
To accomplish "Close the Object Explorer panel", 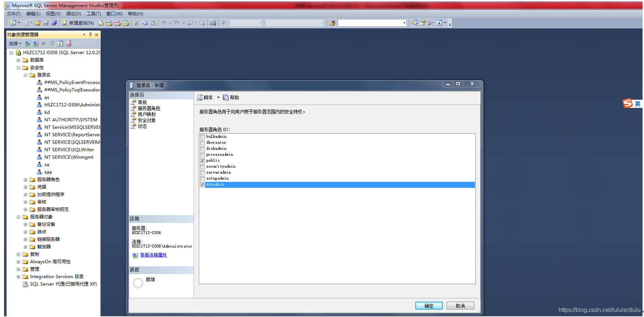I will pyautogui.click(x=96, y=34).
